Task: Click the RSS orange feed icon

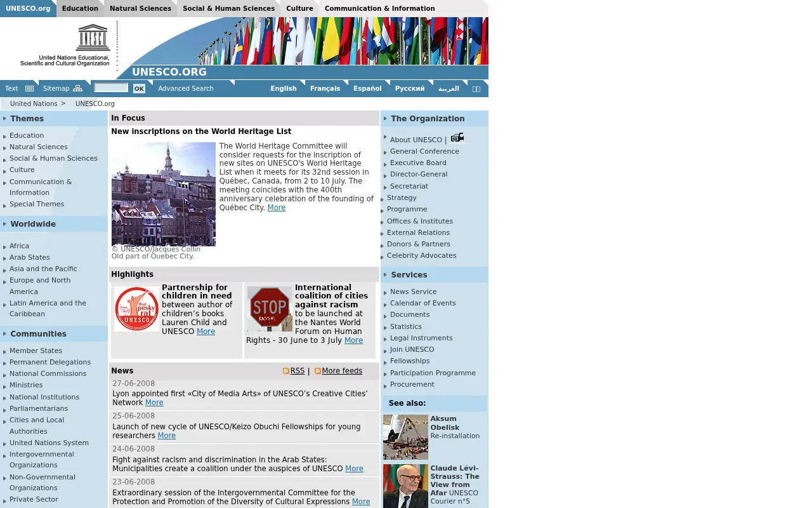Action: point(286,371)
